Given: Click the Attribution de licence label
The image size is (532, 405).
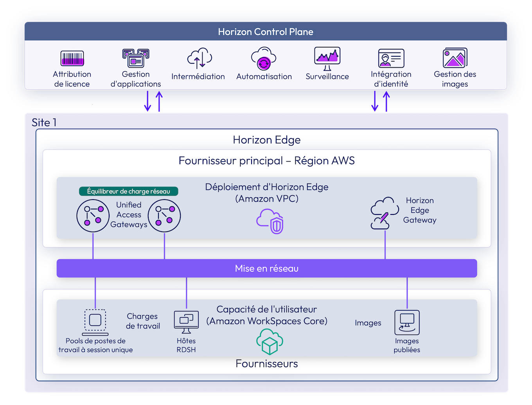Looking at the screenshot, I should click(x=72, y=79).
